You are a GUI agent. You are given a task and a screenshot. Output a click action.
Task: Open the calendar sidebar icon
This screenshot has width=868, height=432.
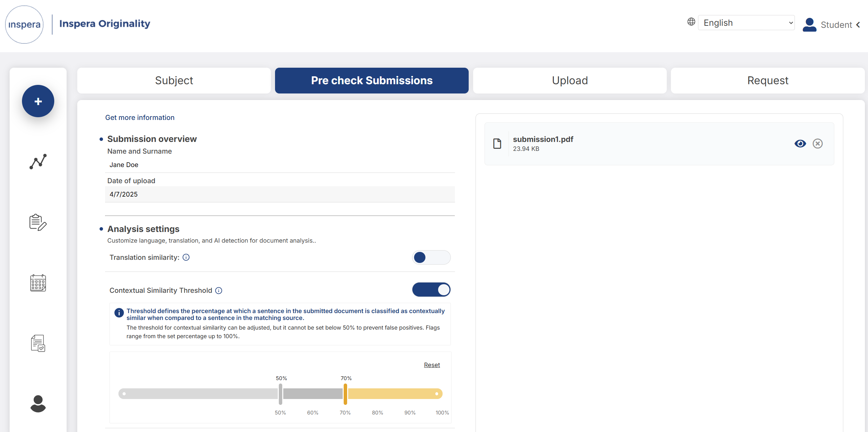point(38,283)
